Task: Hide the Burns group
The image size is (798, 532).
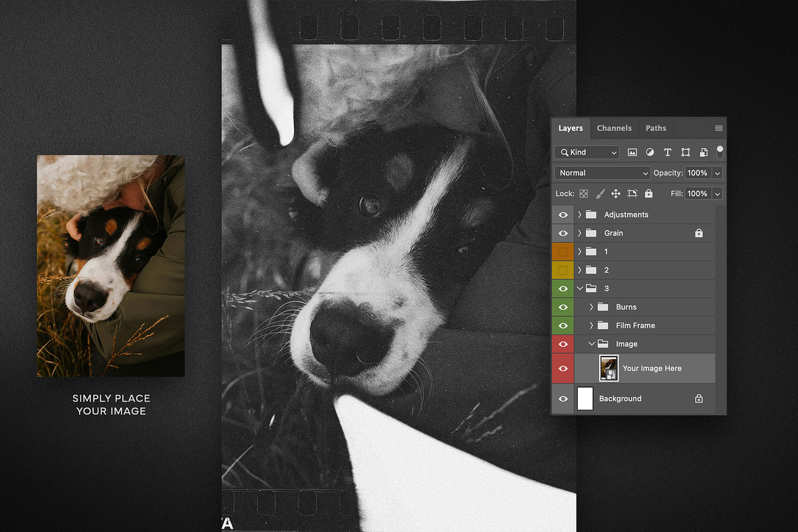Action: click(563, 307)
